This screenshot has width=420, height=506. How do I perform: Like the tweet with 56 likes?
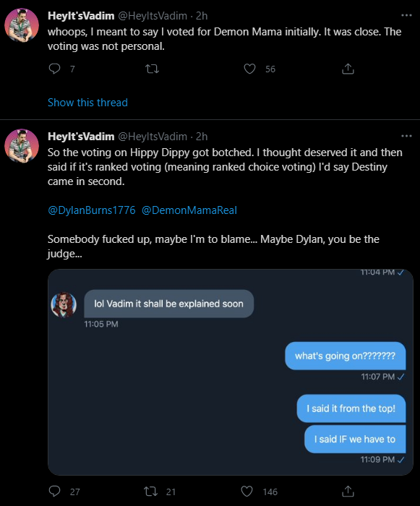pyautogui.click(x=249, y=69)
